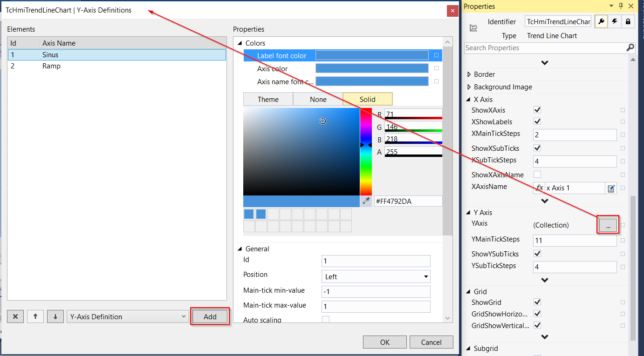Expand the Border property group
Viewport: 644px width, 356px height.
pos(469,74)
